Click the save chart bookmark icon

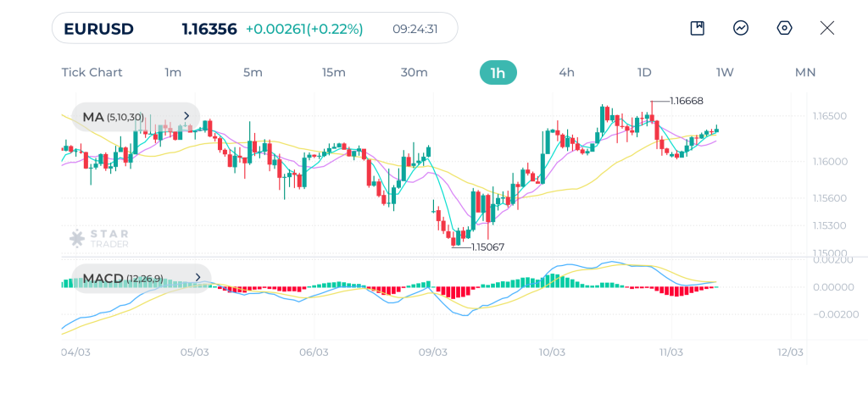coord(697,28)
